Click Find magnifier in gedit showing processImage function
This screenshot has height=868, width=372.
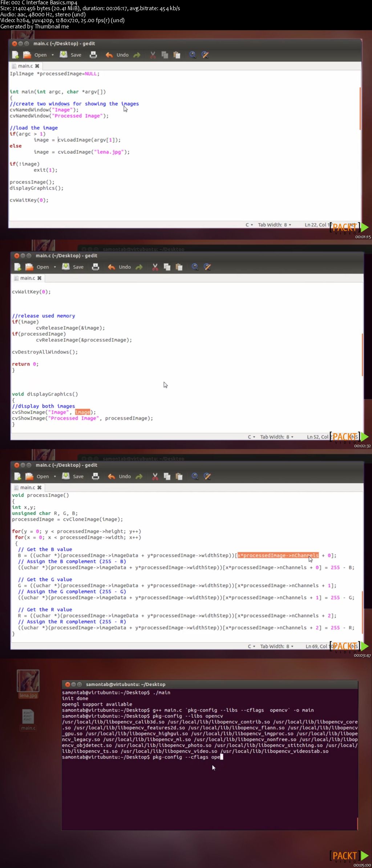click(x=195, y=476)
